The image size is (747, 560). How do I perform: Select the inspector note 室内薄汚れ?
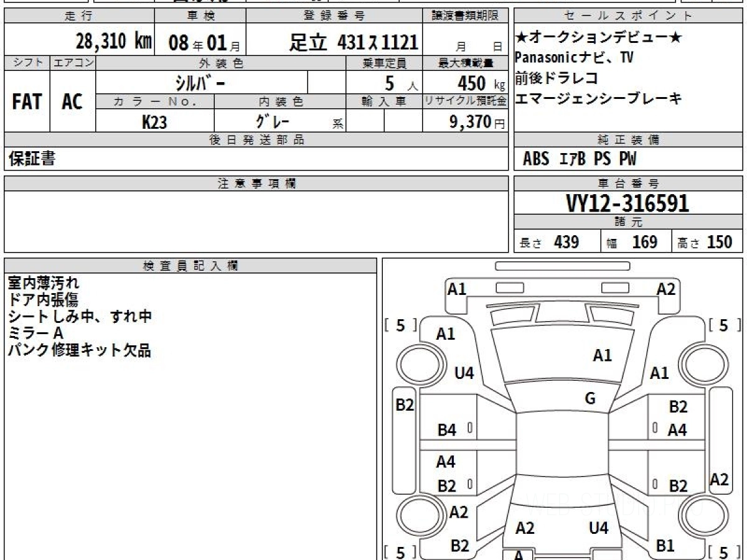pos(44,283)
